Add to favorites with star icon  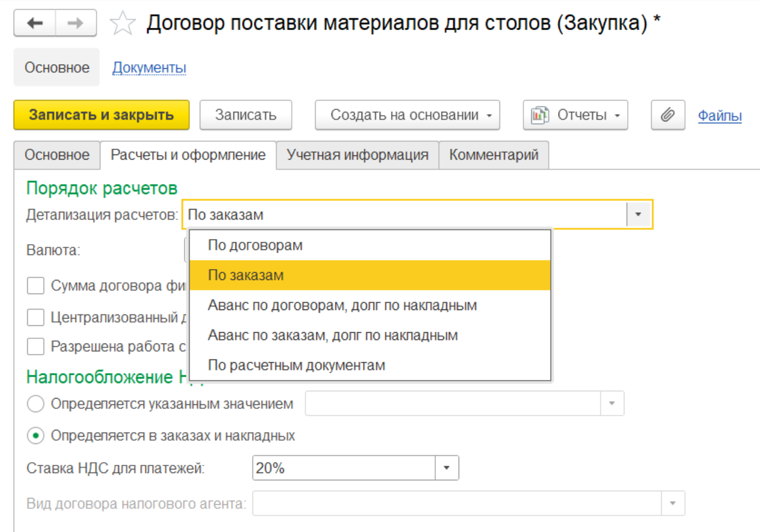pos(123,24)
